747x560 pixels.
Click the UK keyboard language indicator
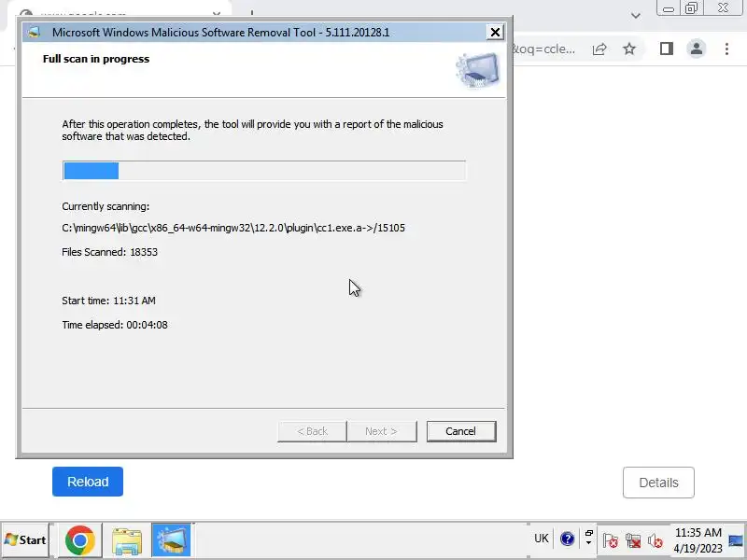click(542, 539)
